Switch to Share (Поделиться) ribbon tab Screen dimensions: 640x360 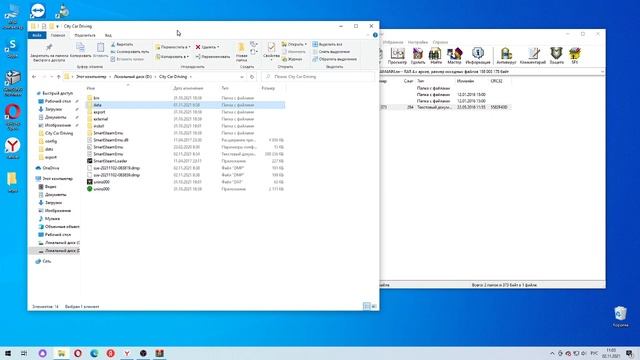[x=85, y=35]
